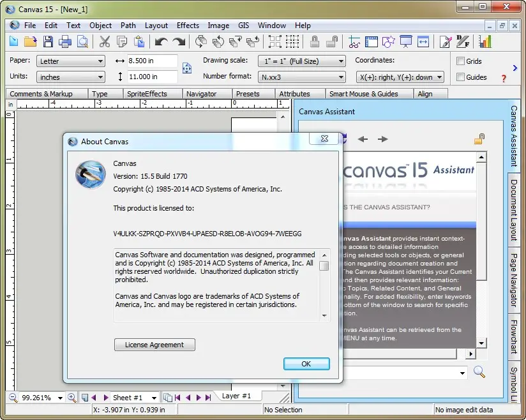Enable the Guides checkbox
This screenshot has width=526, height=420.
(x=461, y=77)
